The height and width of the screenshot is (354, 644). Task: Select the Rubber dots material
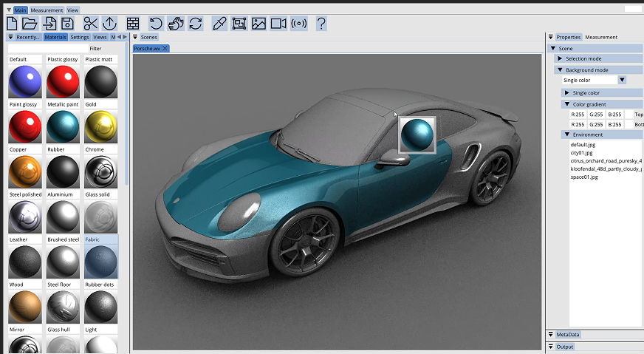(100, 307)
